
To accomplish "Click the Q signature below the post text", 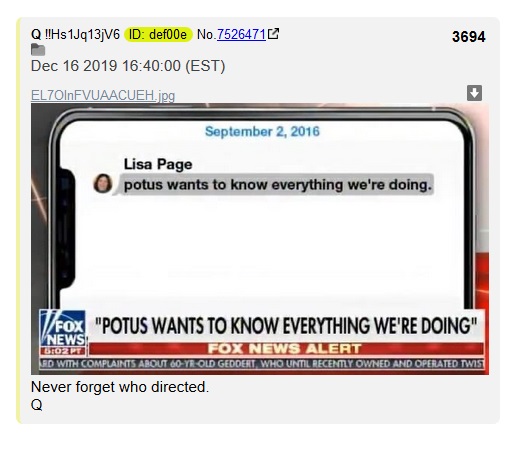I will click(x=37, y=405).
